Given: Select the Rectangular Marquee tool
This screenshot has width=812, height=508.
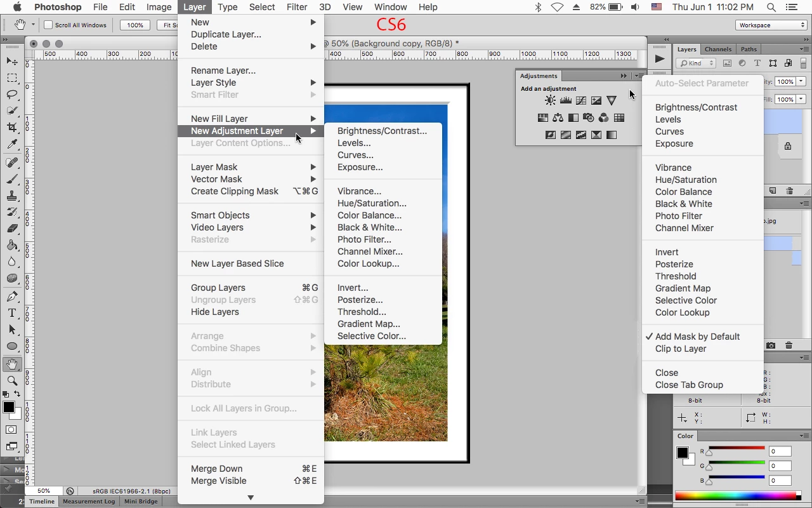Looking at the screenshot, I should coord(12,78).
